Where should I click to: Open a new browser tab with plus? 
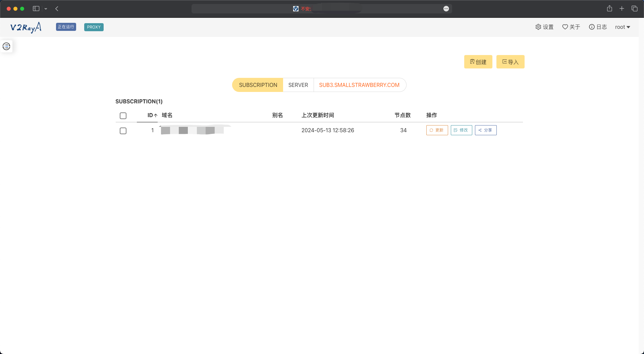[622, 9]
